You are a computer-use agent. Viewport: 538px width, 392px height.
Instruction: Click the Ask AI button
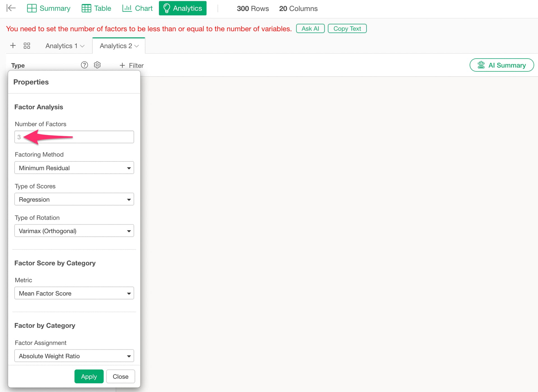point(310,29)
